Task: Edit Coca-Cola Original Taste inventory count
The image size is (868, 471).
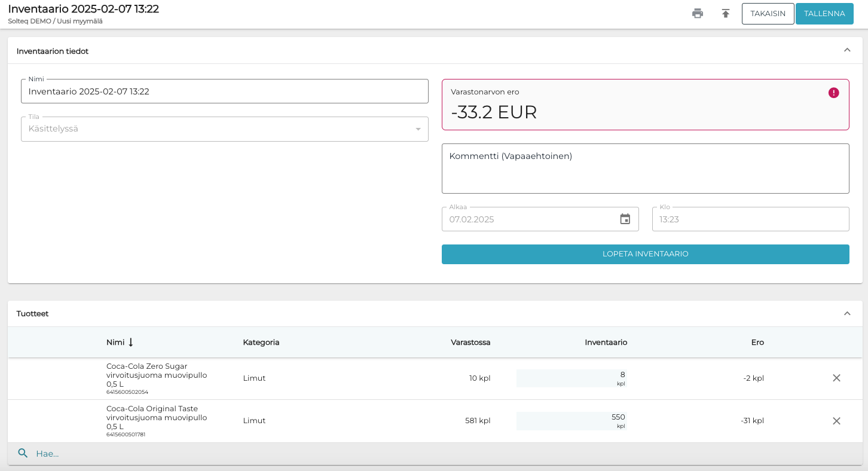Action: click(x=571, y=419)
